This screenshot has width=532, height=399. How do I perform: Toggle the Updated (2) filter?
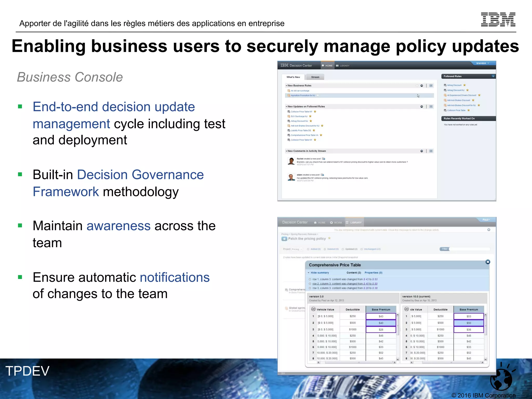coord(349,249)
